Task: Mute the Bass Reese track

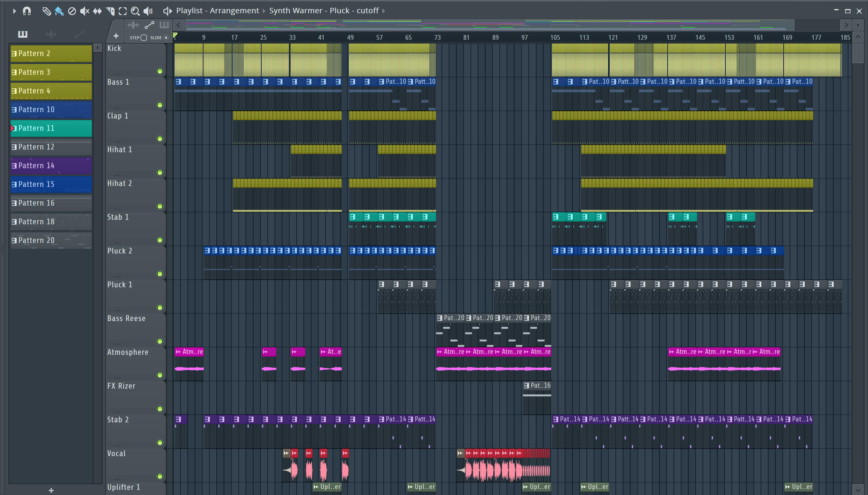Action: coord(160,341)
